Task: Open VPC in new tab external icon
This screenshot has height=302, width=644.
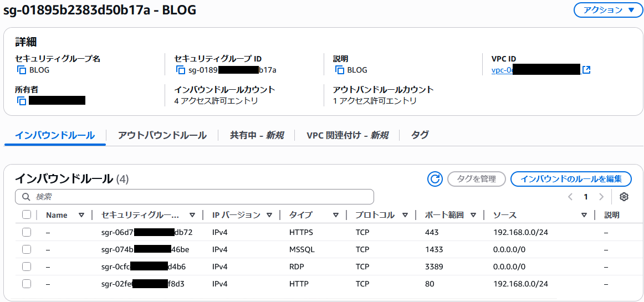Action: coord(586,70)
